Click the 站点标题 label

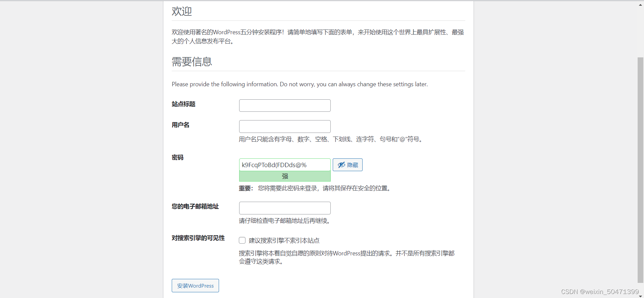click(183, 104)
